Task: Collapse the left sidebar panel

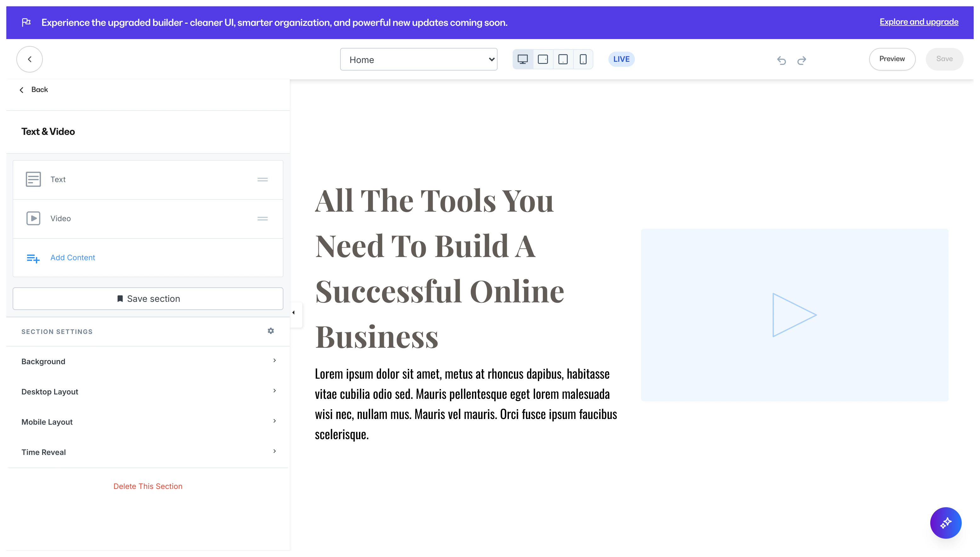Action: point(294,313)
